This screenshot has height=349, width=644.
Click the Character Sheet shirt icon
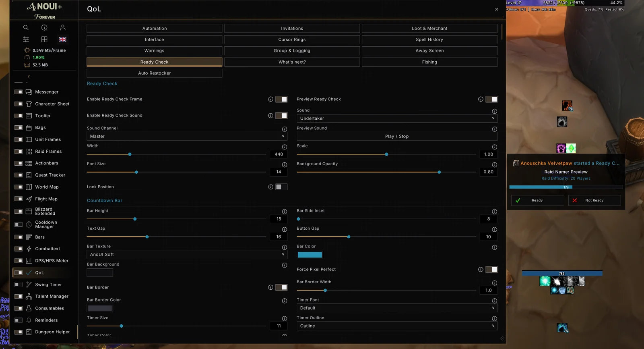pos(29,104)
